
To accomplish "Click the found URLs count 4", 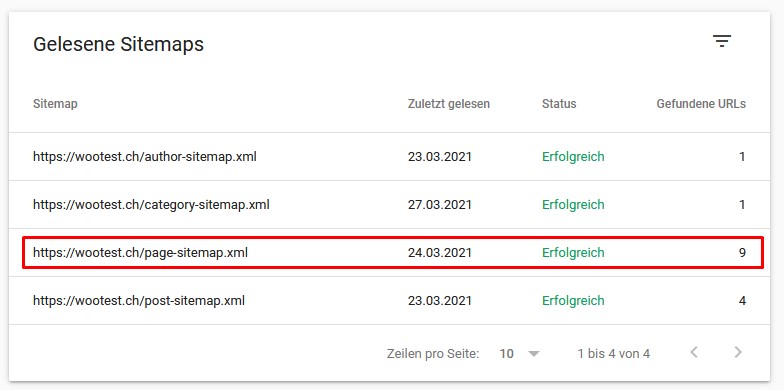I will 742,300.
